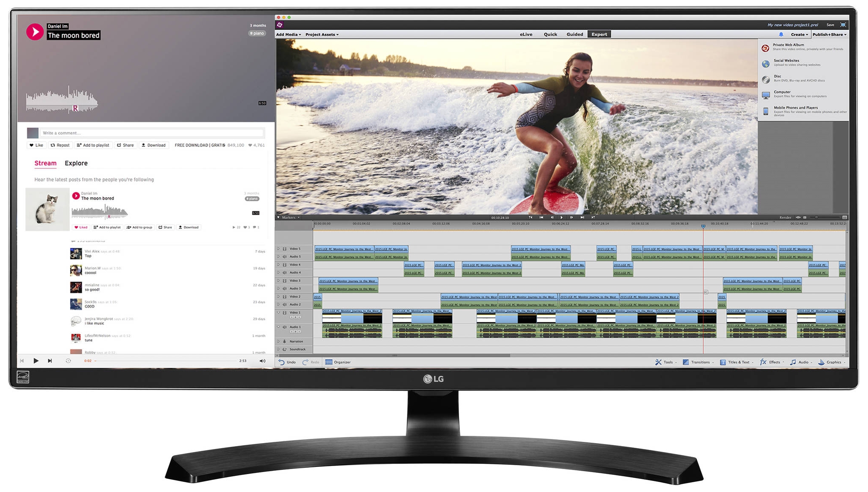This screenshot has width=868, height=492.
Task: Select Social Websites globe icon
Action: [765, 64]
